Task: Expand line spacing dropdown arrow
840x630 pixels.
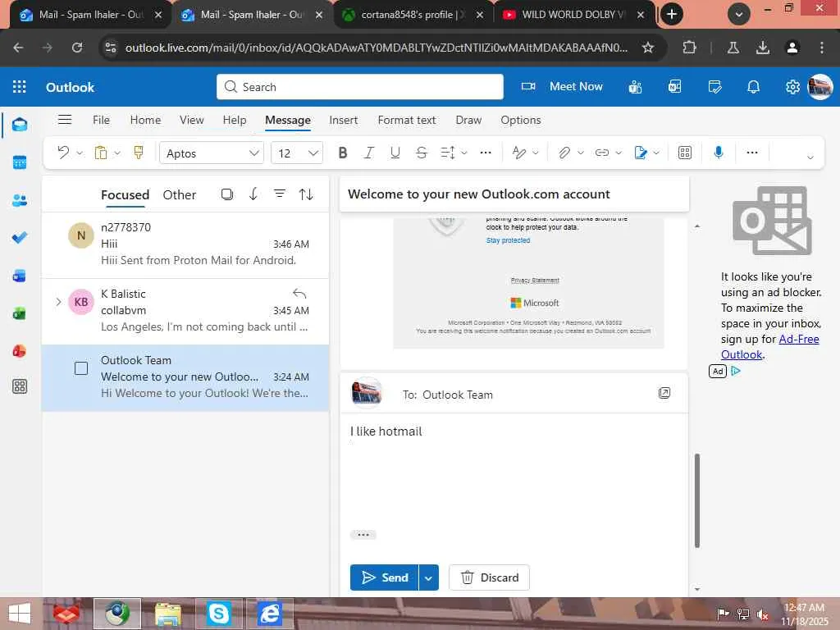Action: click(464, 153)
